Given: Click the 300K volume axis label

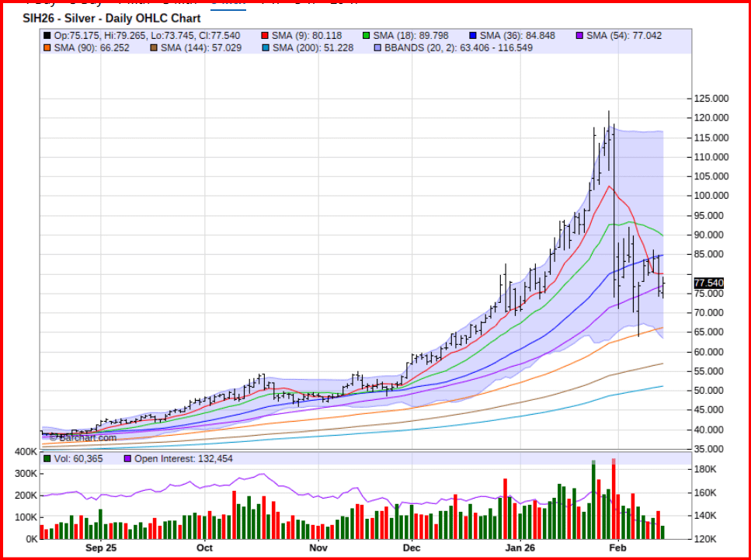Looking at the screenshot, I should click(26, 474).
